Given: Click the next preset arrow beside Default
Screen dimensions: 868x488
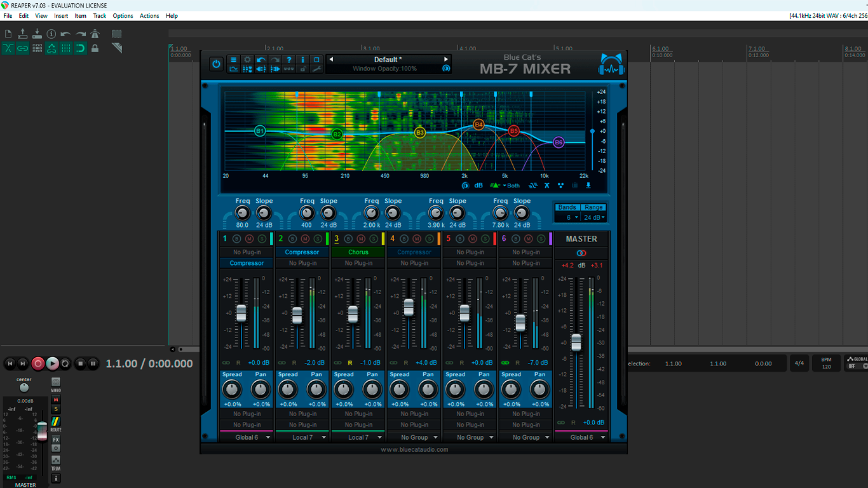Looking at the screenshot, I should click(x=446, y=60).
